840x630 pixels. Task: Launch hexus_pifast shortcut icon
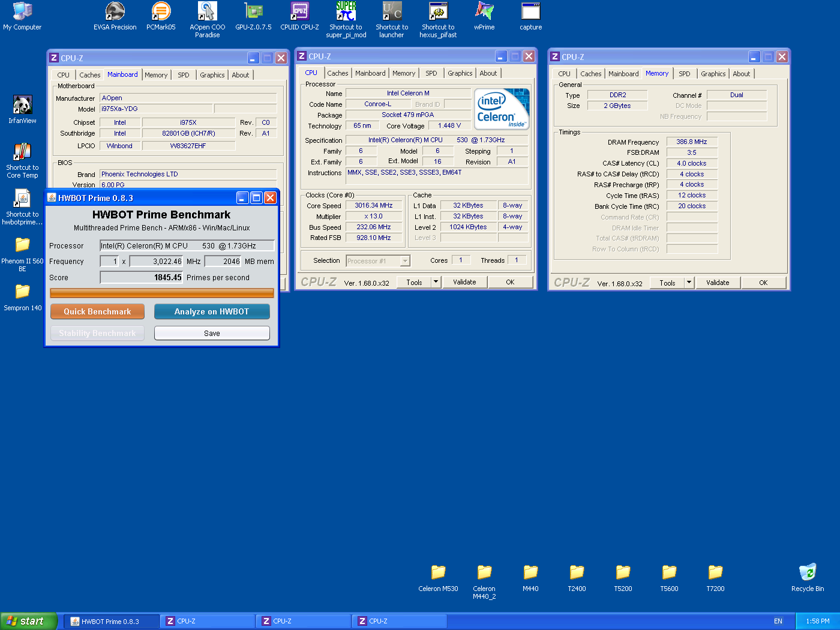[438, 20]
